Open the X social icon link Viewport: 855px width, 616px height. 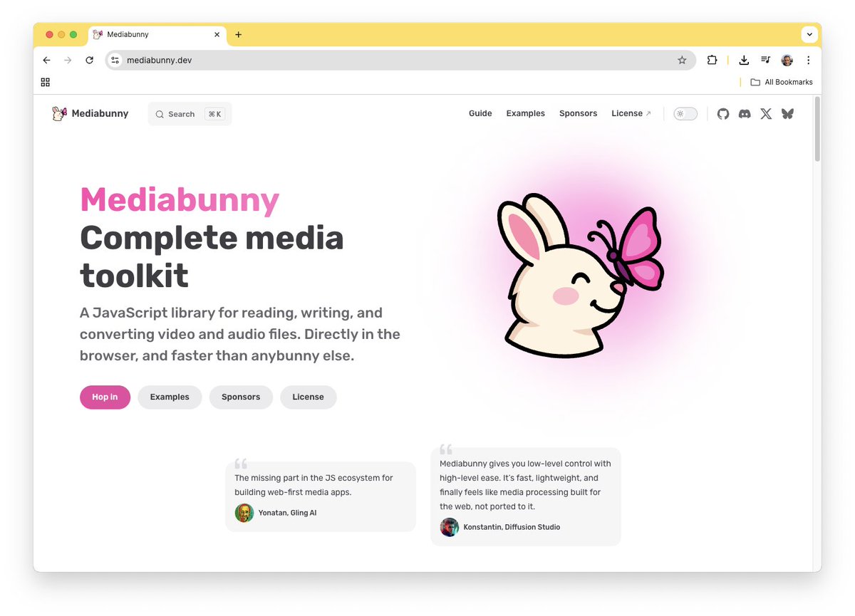pos(766,114)
